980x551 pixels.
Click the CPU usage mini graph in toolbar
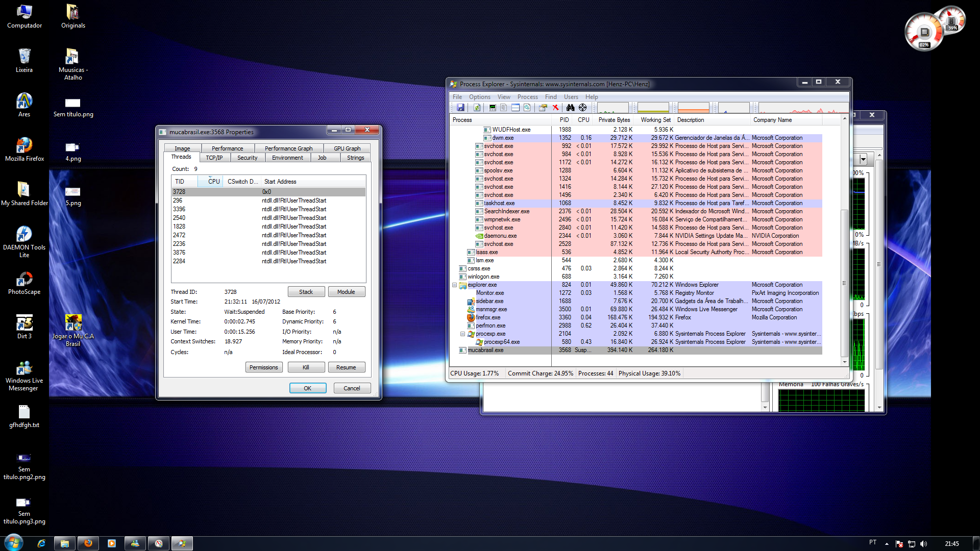pos(612,108)
